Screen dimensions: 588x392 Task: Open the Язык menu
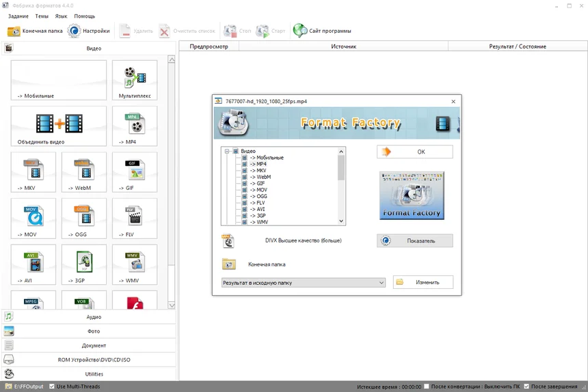[x=61, y=16]
